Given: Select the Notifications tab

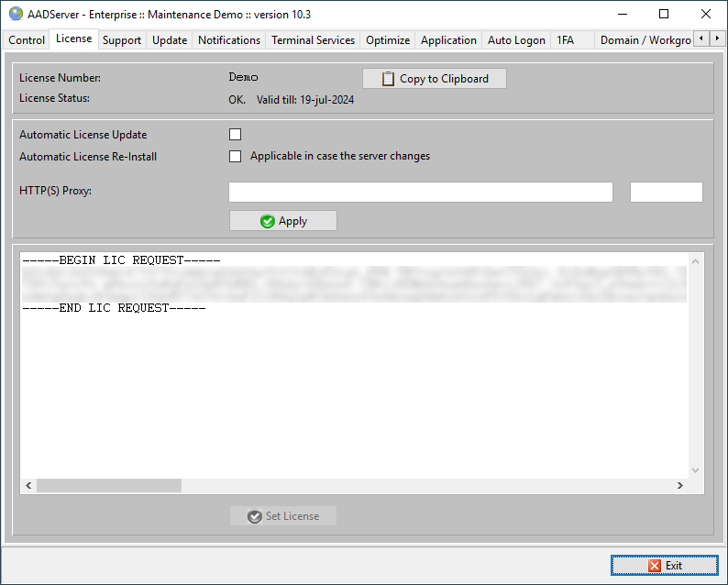Looking at the screenshot, I should 229,40.
